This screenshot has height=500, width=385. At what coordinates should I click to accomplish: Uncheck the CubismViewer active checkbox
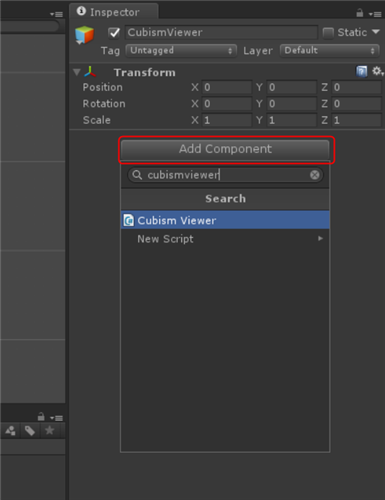(x=114, y=33)
